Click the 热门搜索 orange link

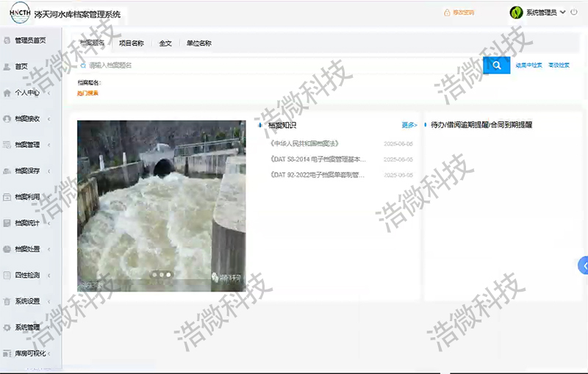click(87, 93)
